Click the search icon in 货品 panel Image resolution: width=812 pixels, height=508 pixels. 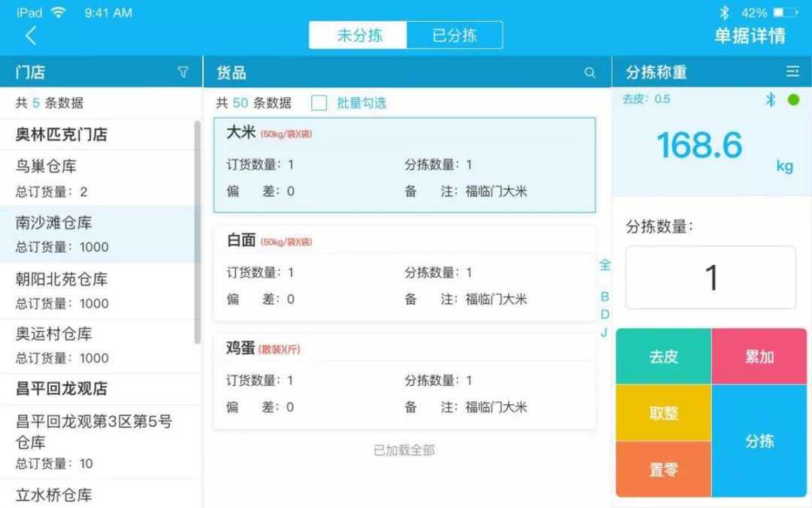click(590, 72)
